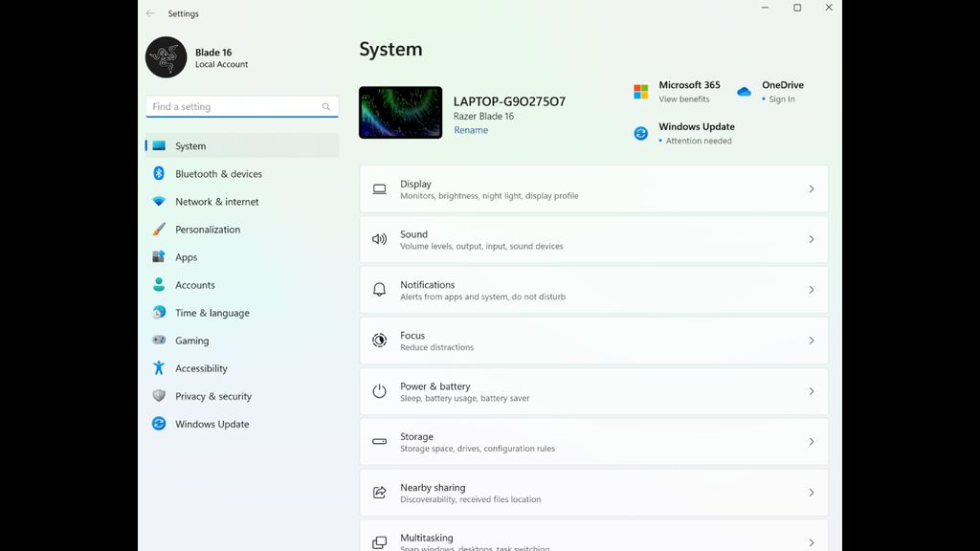
Task: Expand the Display settings row chevron
Action: coord(811,188)
